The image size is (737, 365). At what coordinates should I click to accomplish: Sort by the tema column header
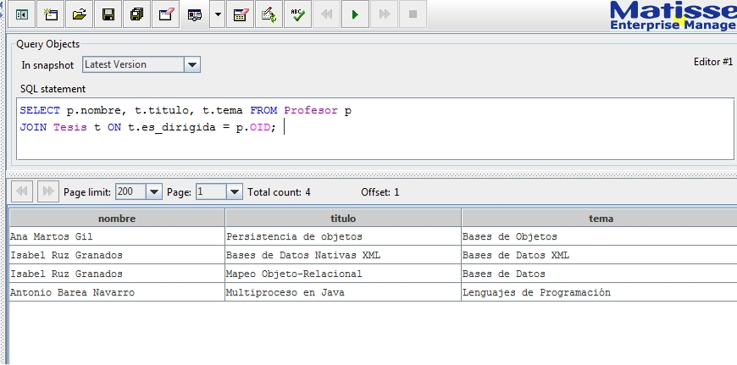pyautogui.click(x=600, y=218)
